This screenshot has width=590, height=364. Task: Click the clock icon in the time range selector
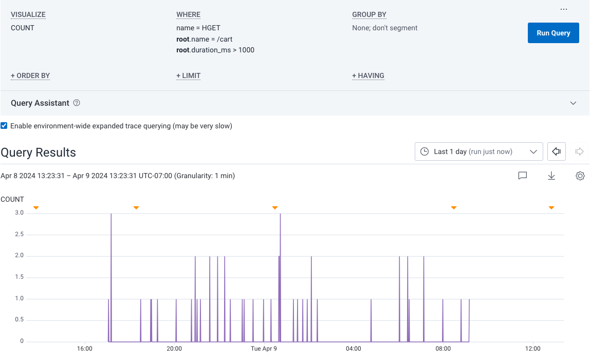(425, 151)
